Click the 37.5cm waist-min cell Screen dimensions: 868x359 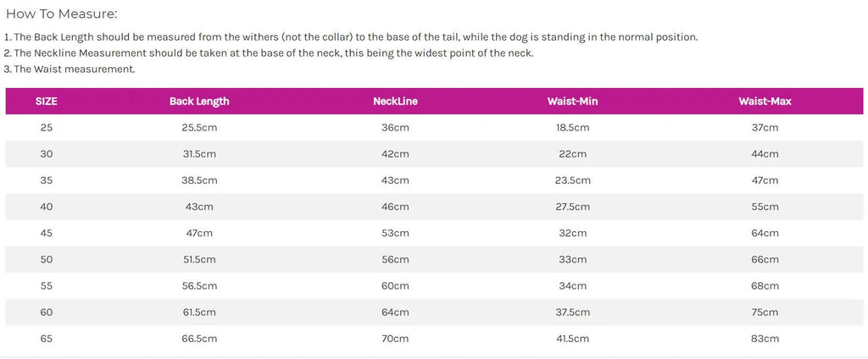(x=572, y=312)
